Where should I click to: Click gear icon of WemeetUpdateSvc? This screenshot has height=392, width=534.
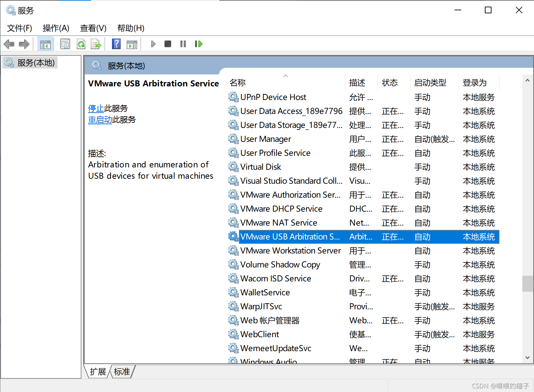233,348
